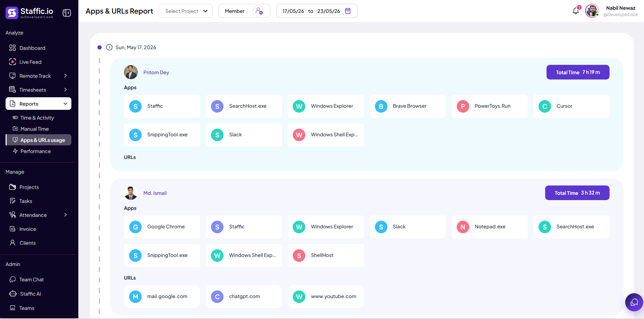The image size is (644, 319).
Task: Click the Clients sidebar icon
Action: [13, 243]
